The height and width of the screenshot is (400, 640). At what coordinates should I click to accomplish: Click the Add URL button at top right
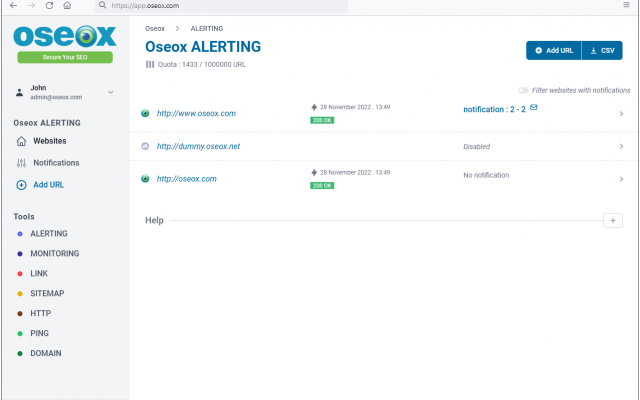(x=553, y=51)
